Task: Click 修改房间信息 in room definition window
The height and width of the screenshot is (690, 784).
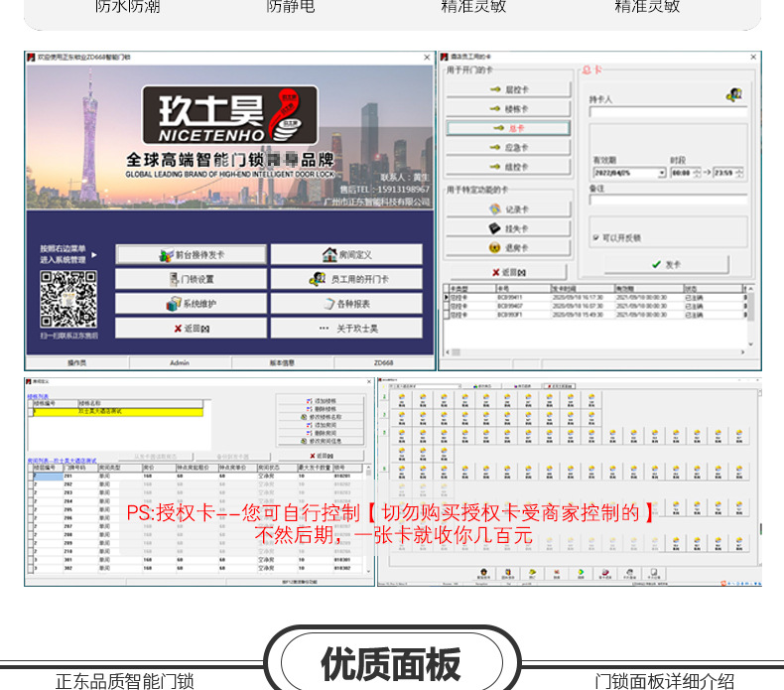Action: tap(321, 442)
